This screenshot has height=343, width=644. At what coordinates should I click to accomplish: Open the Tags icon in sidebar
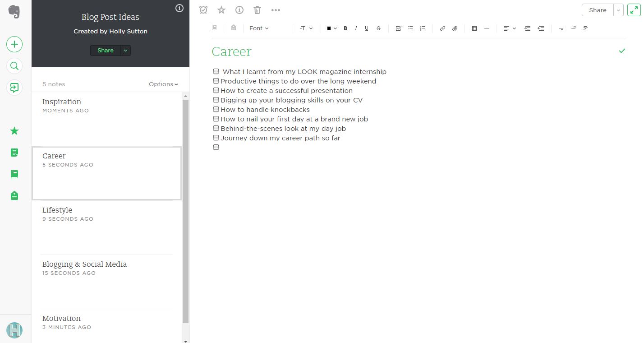coord(14,195)
